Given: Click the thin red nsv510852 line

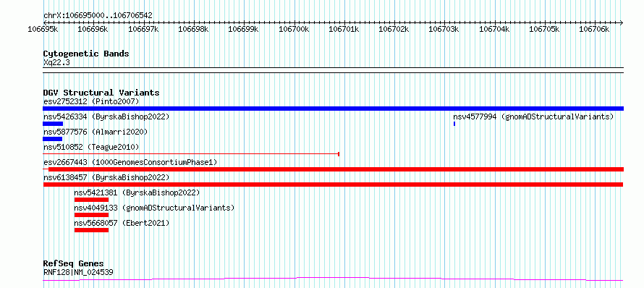Looking at the screenshot, I should (191, 154).
